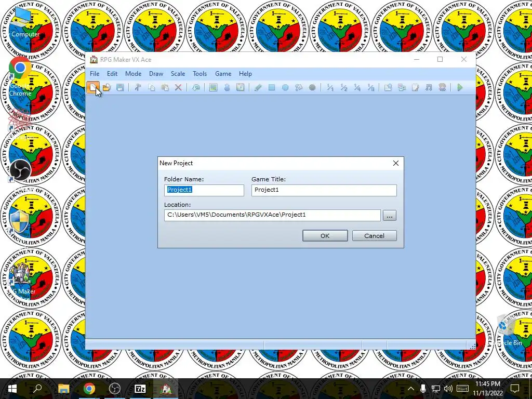Viewport: 532px width, 399px height.
Task: Open the Mode menu
Action: click(x=133, y=74)
